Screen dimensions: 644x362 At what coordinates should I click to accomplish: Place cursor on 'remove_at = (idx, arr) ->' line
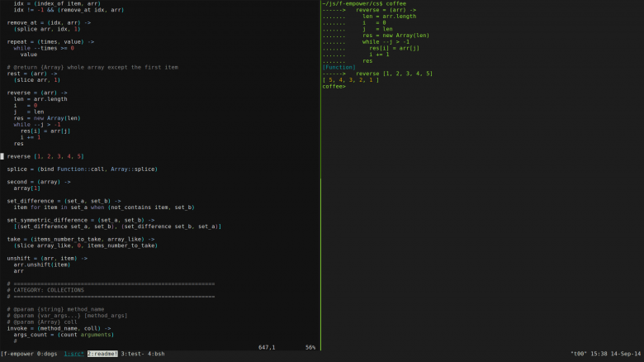(x=49, y=22)
